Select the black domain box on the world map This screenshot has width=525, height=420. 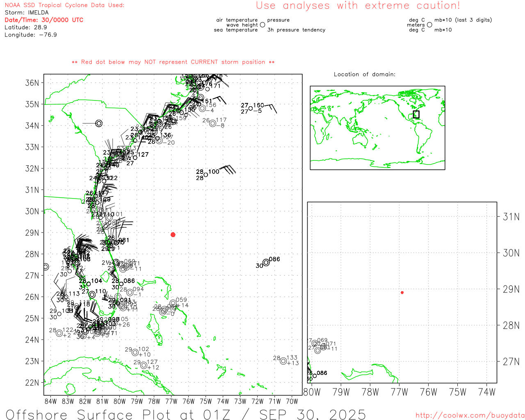[416, 114]
